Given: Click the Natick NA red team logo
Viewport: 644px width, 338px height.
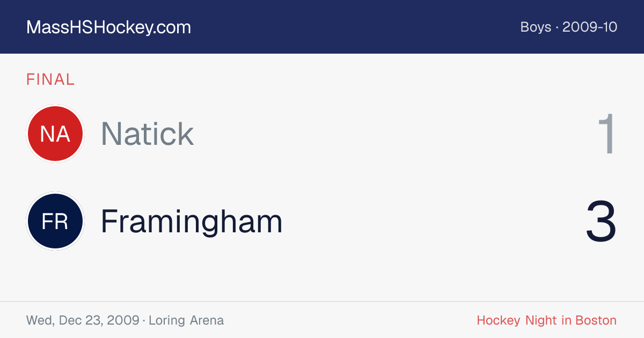Looking at the screenshot, I should (55, 134).
